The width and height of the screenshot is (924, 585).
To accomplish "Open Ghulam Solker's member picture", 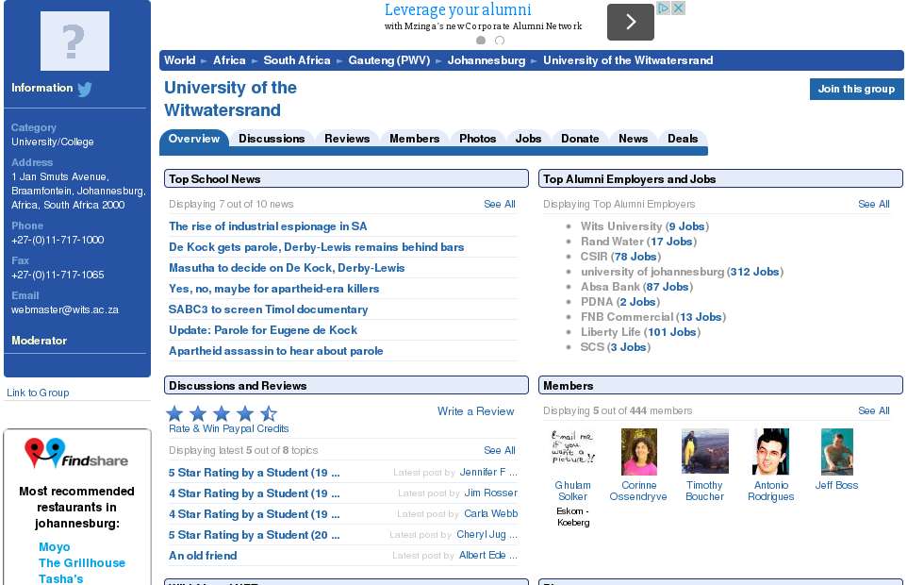I will pyautogui.click(x=573, y=447).
